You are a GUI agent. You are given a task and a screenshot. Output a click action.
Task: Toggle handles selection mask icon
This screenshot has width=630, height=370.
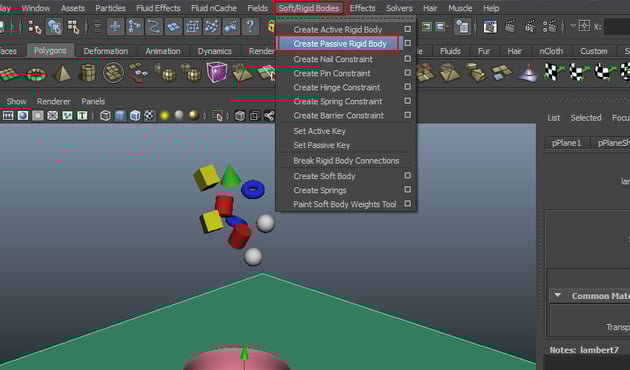tap(115, 27)
